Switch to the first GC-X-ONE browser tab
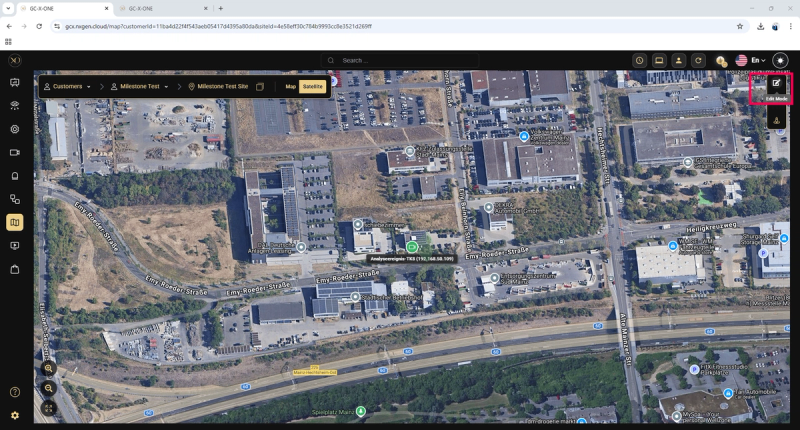This screenshot has height=430, width=800. coord(64,9)
